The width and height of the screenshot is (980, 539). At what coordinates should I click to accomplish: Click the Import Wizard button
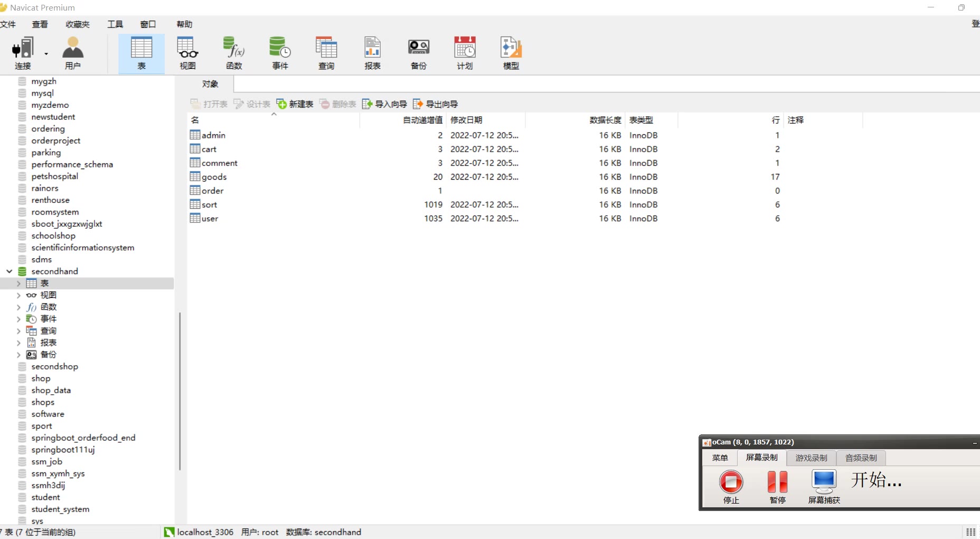pos(384,104)
